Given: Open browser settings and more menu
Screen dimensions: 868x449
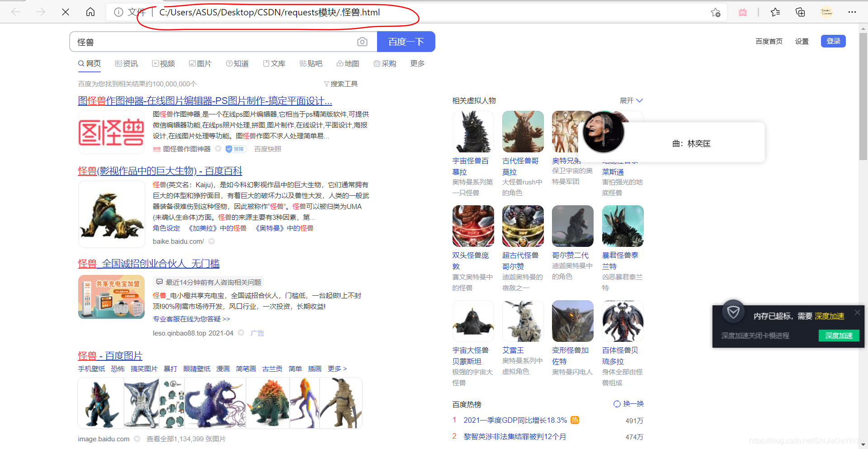Looking at the screenshot, I should 852,12.
